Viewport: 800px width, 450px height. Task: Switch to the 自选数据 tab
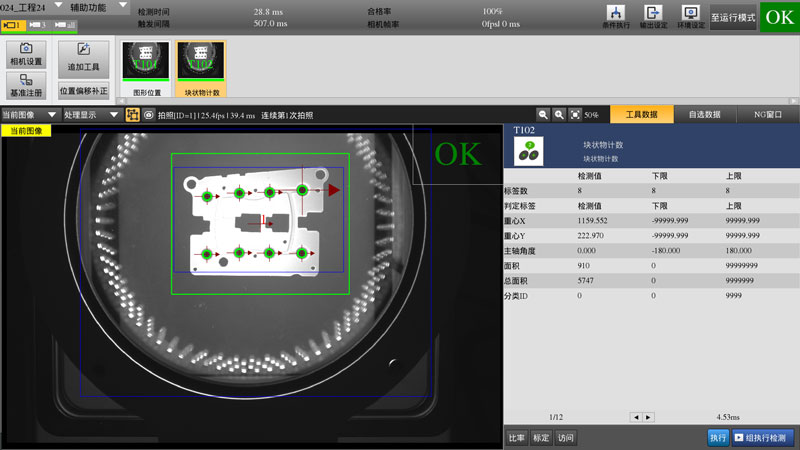pos(704,115)
